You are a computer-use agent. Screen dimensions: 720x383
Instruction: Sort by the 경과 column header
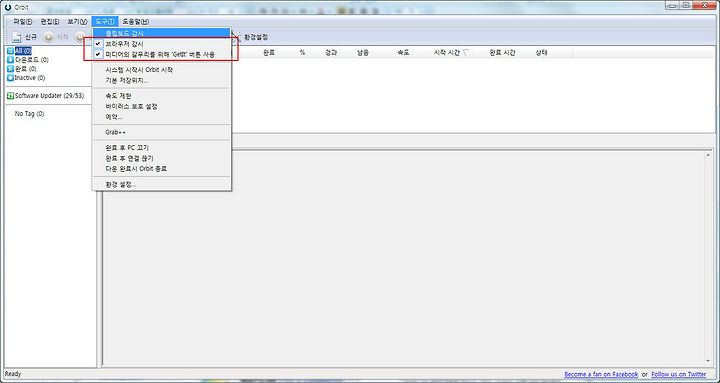[331, 53]
